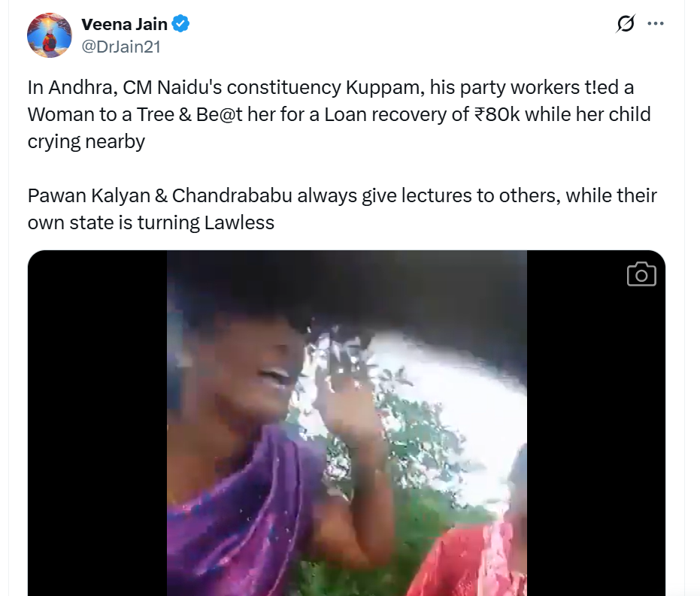
Task: Open Grok explain icon on post
Action: (625, 24)
